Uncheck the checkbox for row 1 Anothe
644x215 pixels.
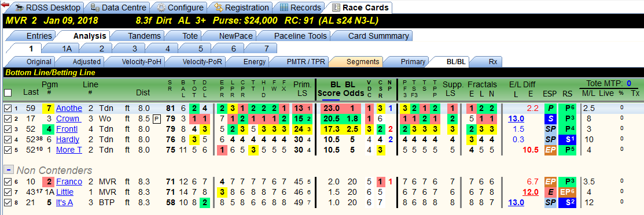coord(8,108)
